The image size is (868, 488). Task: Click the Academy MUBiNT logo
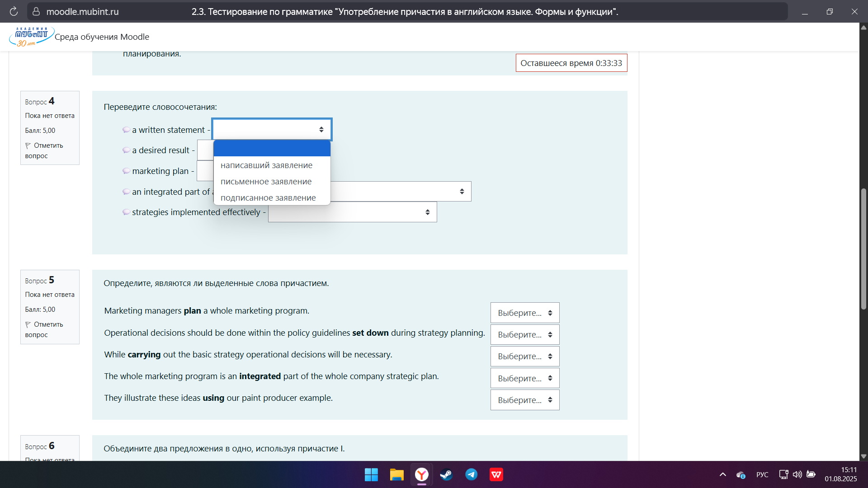(31, 37)
